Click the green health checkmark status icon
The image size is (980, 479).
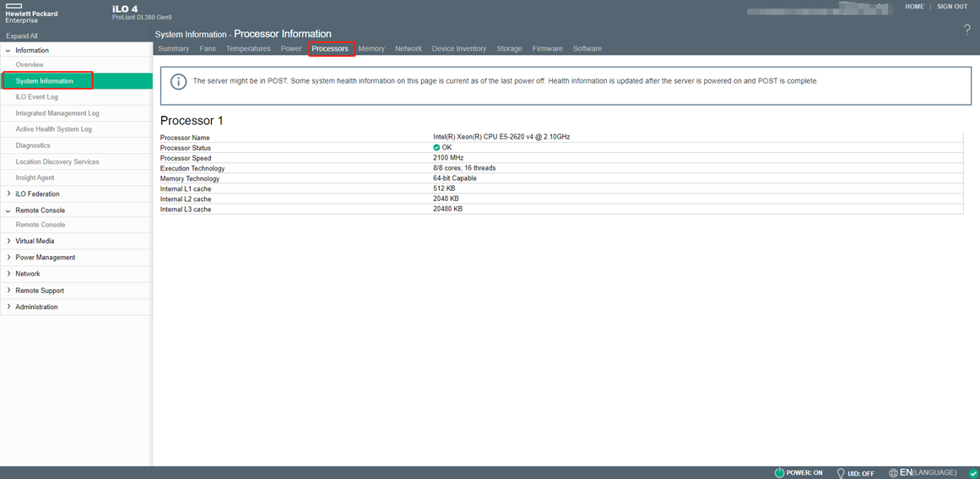pyautogui.click(x=972, y=473)
